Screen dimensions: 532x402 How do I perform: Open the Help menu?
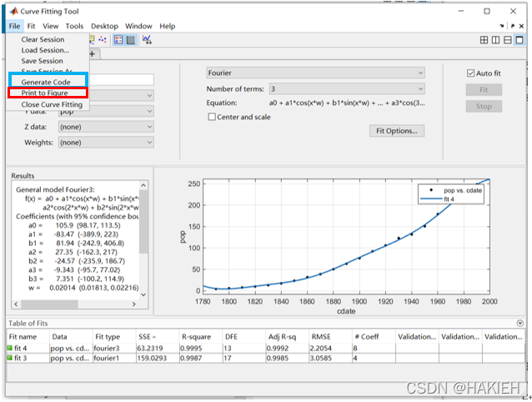pos(168,26)
